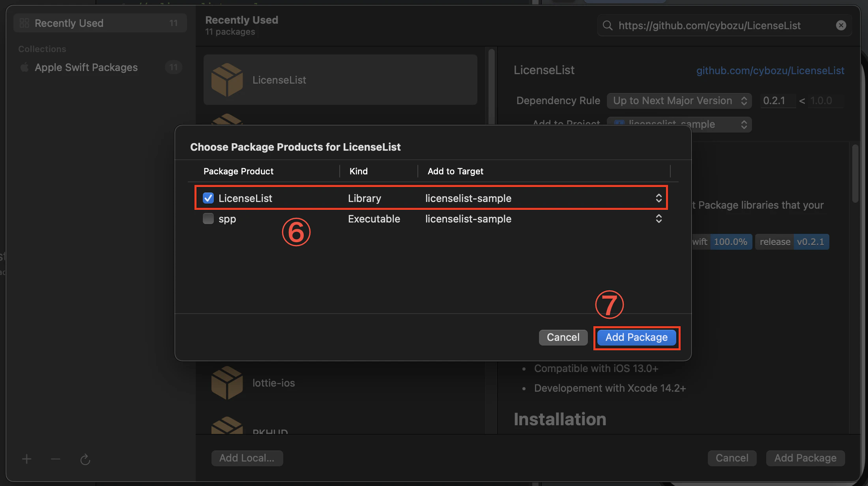The image size is (868, 486).
Task: Check the spp executable checkbox
Action: [208, 219]
